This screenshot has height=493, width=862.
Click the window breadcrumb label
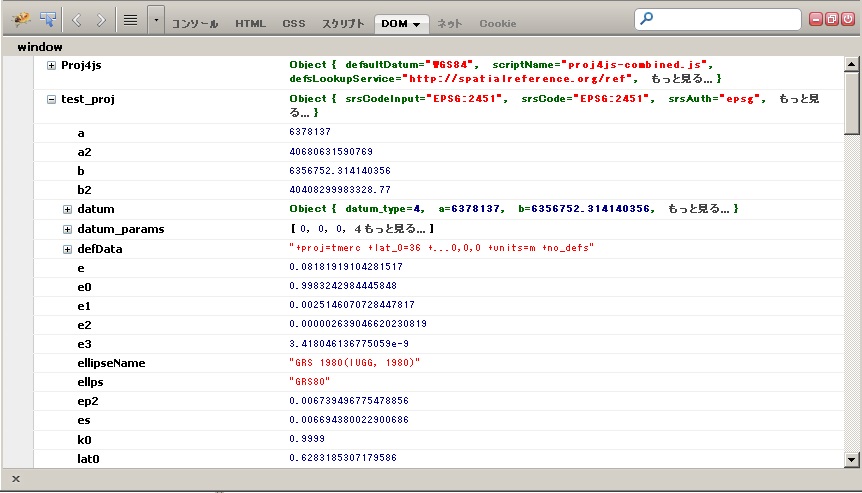coord(40,46)
